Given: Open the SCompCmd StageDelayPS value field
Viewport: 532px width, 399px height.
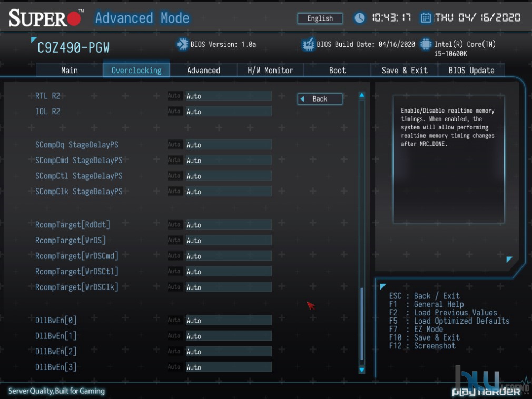Looking at the screenshot, I should pyautogui.click(x=229, y=161).
